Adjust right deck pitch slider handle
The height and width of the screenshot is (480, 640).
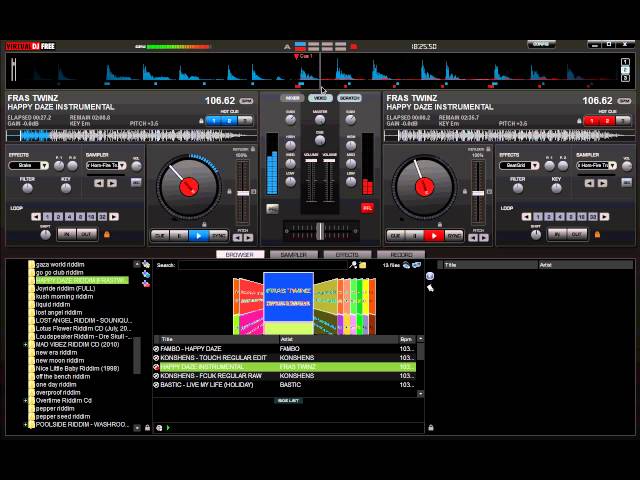click(478, 193)
